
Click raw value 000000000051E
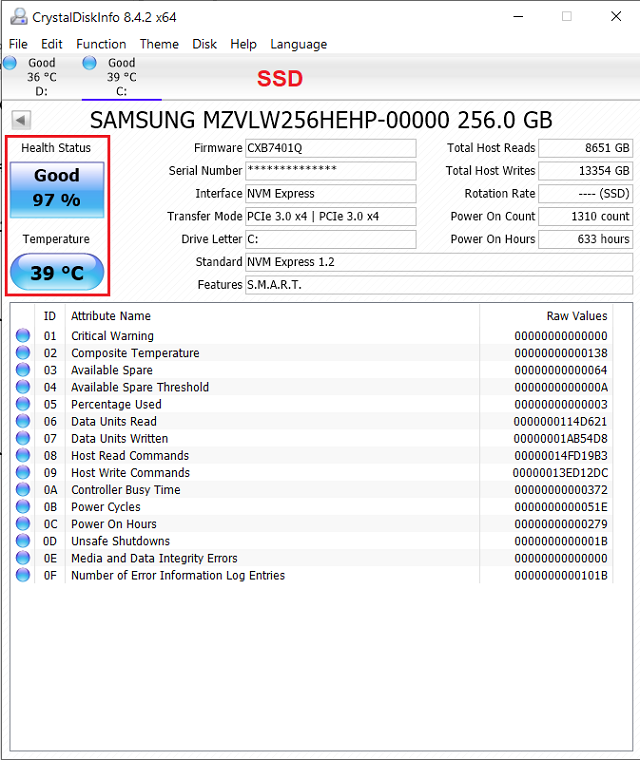click(560, 507)
